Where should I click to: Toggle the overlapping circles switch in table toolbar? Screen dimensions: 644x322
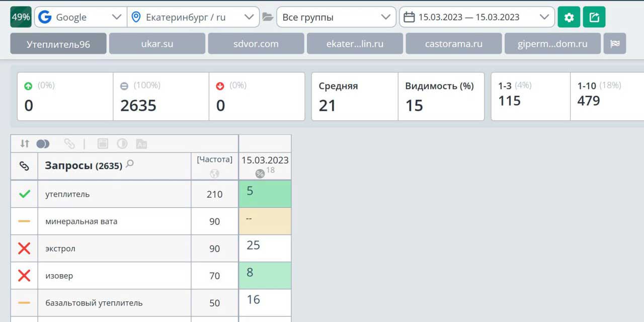(43, 144)
